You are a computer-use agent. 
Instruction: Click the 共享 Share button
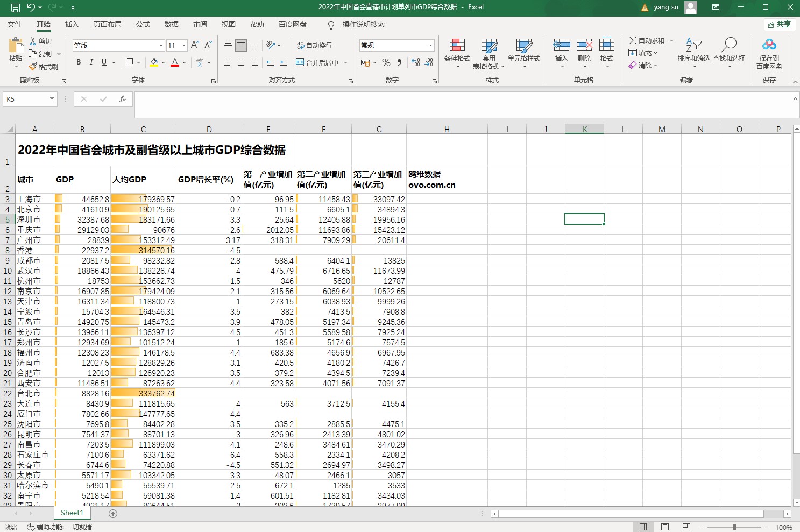[780, 24]
